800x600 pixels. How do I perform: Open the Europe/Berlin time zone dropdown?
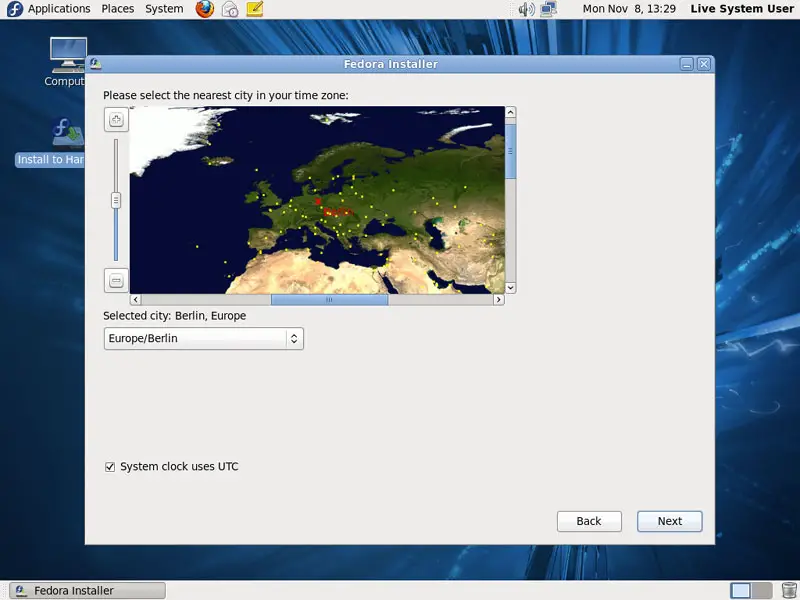coord(204,339)
